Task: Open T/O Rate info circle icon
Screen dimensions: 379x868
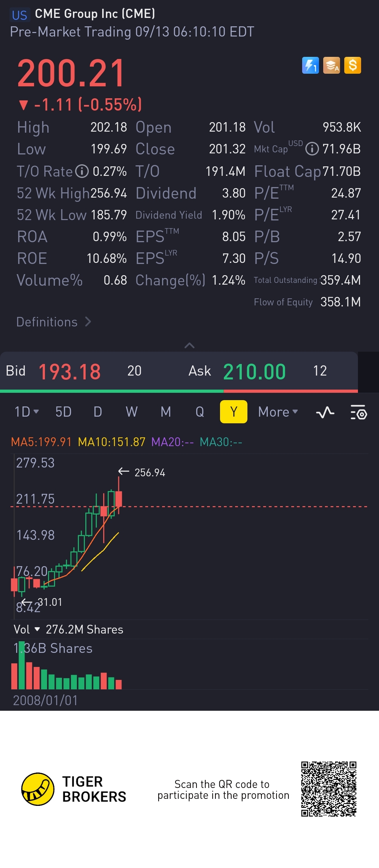Action: [x=82, y=171]
